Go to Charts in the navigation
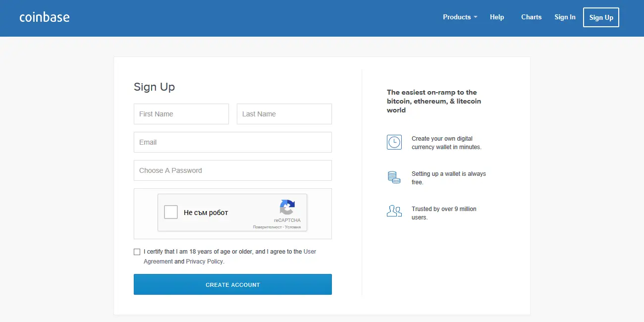 click(532, 17)
